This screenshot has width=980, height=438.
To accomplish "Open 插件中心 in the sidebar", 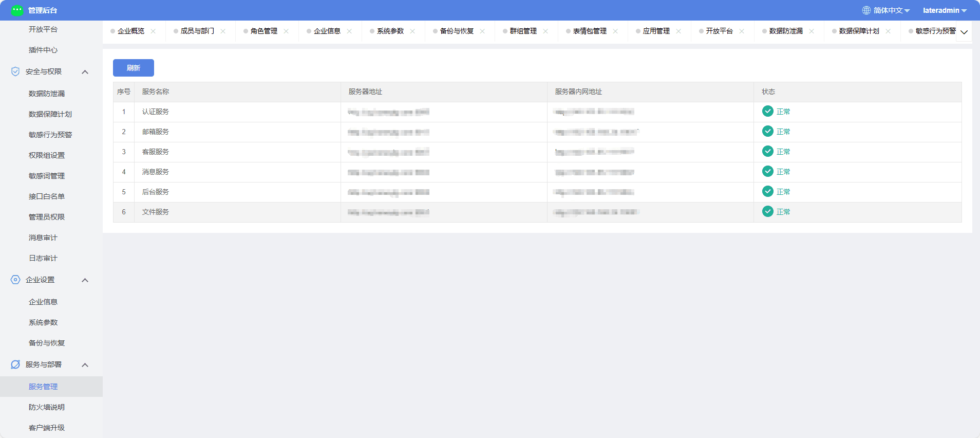I will [43, 50].
